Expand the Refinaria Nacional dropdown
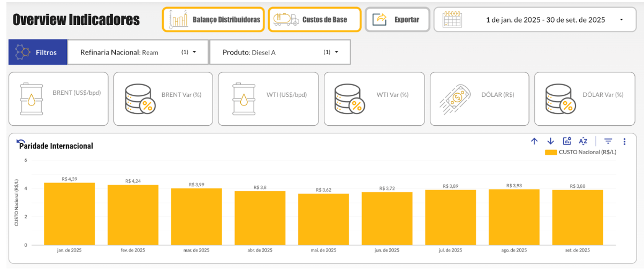The image size is (644, 273). coord(194,52)
